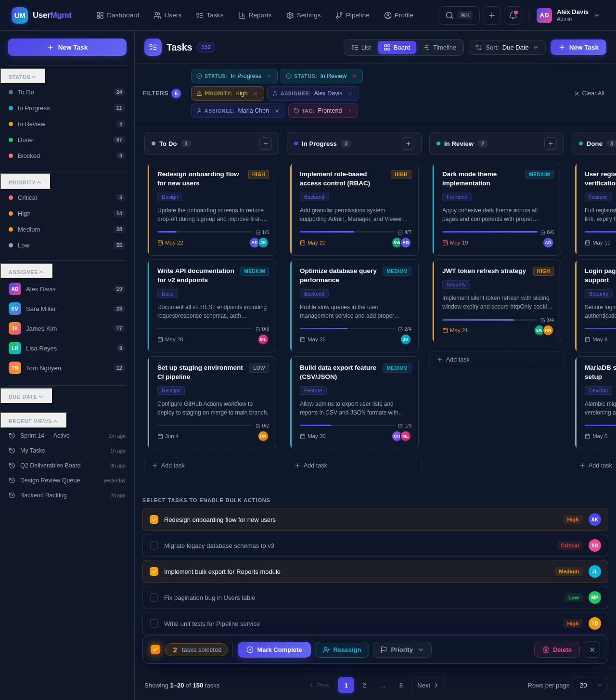Check Write unit tests for Pipeline service
616x700 pixels.
154,623
